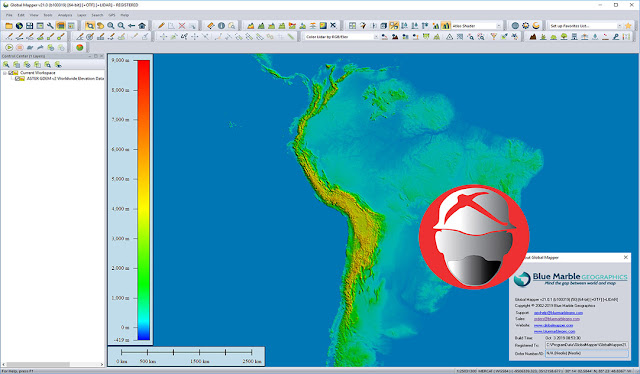Collapse the Current Workspace tree node
The image size is (640, 374).
5,73
